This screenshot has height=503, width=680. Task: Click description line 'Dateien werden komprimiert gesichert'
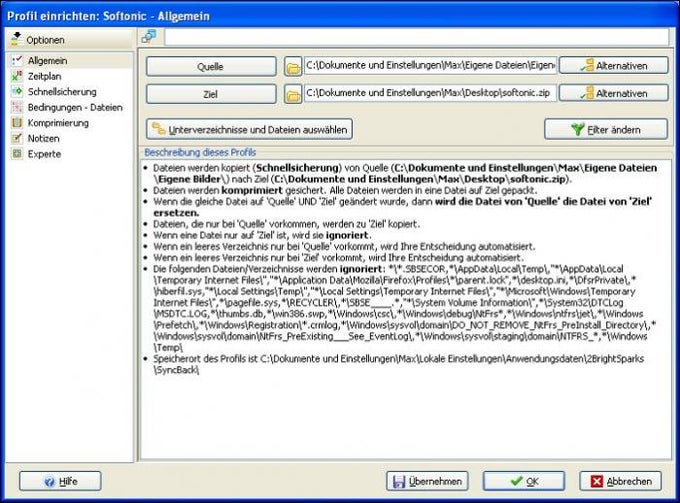pos(345,190)
